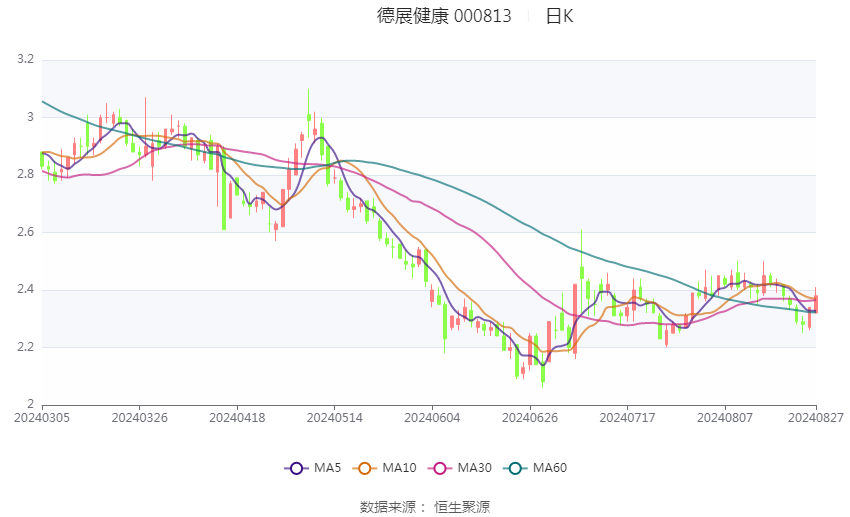The height and width of the screenshot is (517, 850).
Task: Click the 20240827 final date label
Action: click(815, 418)
